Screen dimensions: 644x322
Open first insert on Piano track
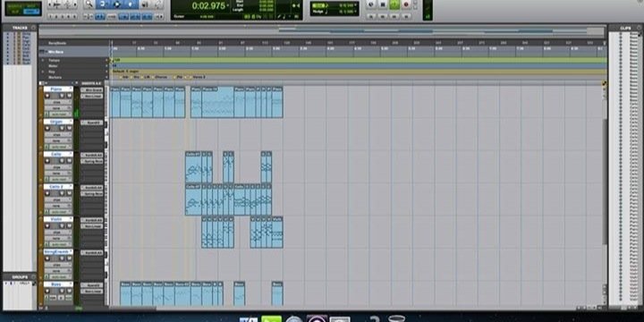(91, 90)
